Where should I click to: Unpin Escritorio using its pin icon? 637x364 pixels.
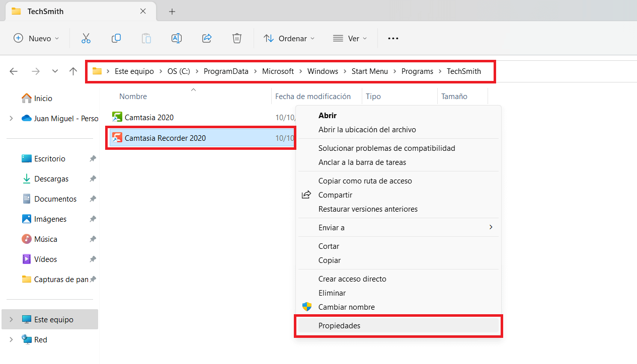(x=93, y=159)
